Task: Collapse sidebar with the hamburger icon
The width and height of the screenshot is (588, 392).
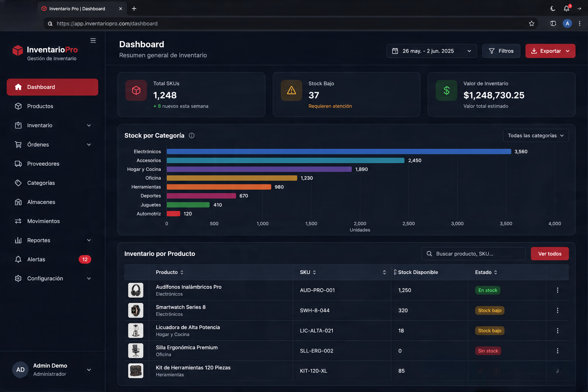Action: tap(93, 41)
